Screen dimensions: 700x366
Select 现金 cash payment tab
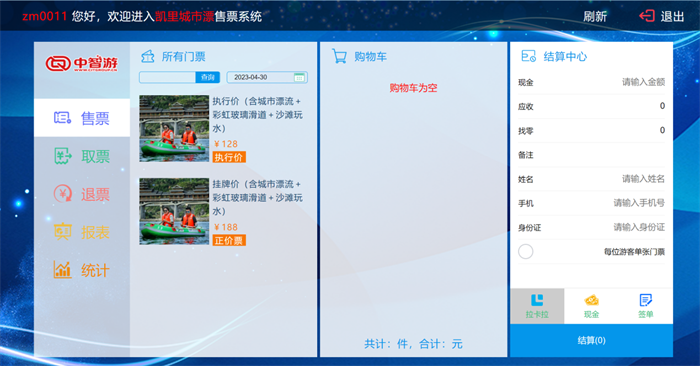point(591,306)
